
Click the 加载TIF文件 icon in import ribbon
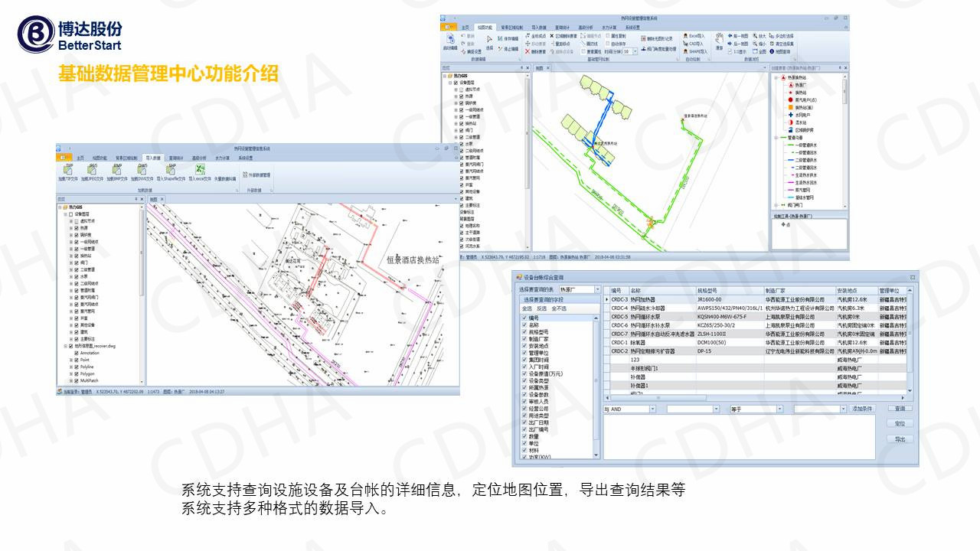click(x=69, y=170)
